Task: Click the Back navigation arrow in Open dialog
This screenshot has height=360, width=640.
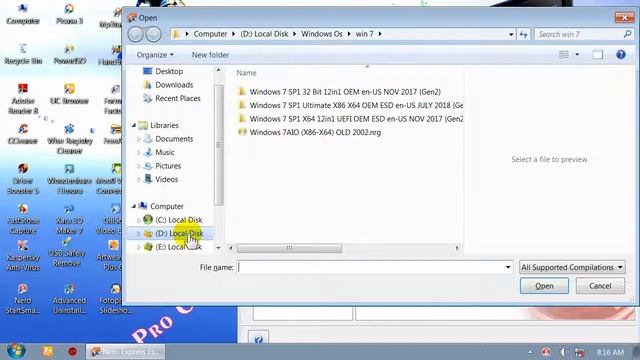Action: click(136, 34)
